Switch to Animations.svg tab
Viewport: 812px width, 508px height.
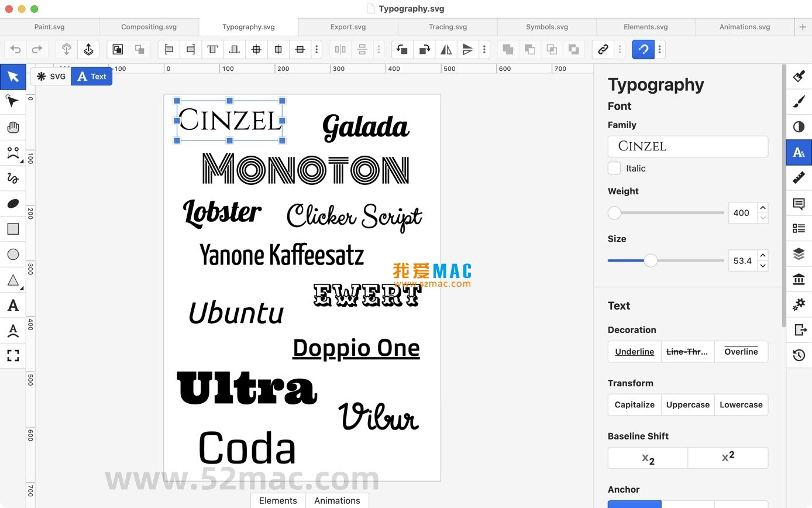tap(745, 27)
